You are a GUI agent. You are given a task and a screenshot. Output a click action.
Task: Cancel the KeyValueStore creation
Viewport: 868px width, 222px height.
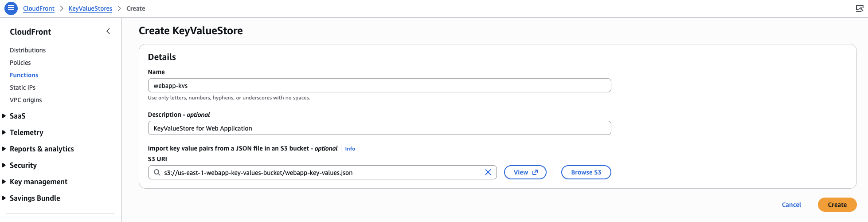pos(791,205)
